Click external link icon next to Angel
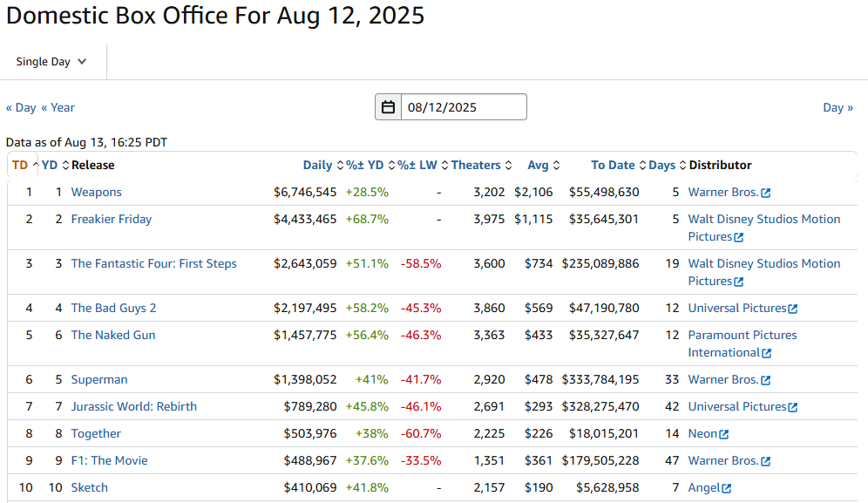The image size is (868, 503). coord(726,488)
